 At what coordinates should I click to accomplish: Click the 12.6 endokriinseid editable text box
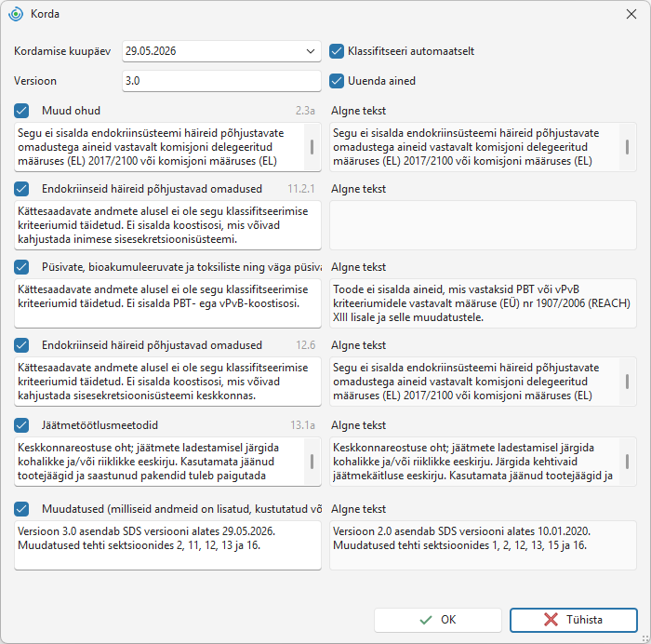click(x=167, y=381)
